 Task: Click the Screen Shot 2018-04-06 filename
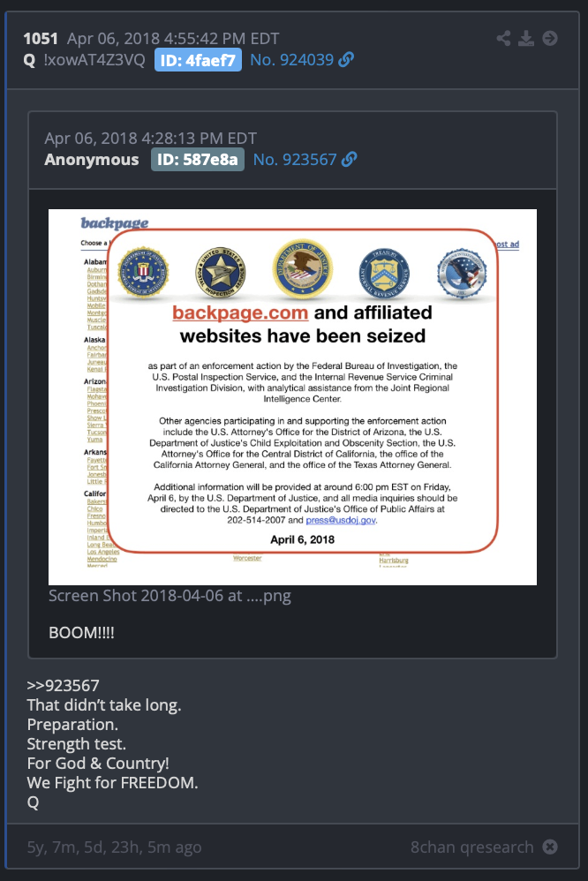point(170,596)
